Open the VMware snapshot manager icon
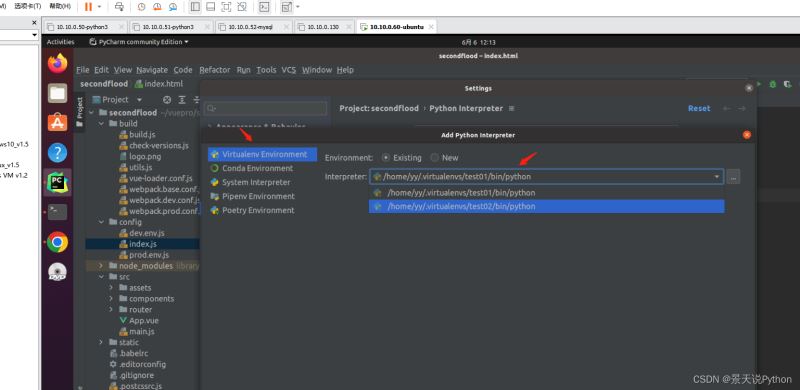This screenshot has height=390, width=800. 173,7
